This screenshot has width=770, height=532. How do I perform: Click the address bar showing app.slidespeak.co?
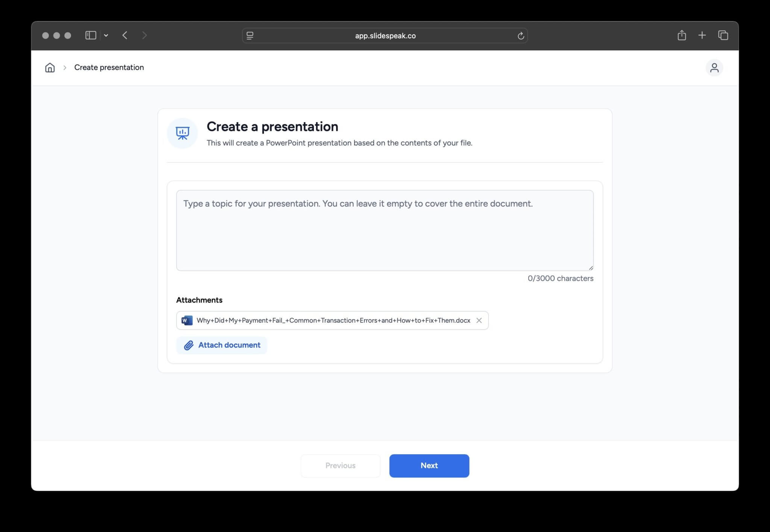[x=385, y=35]
